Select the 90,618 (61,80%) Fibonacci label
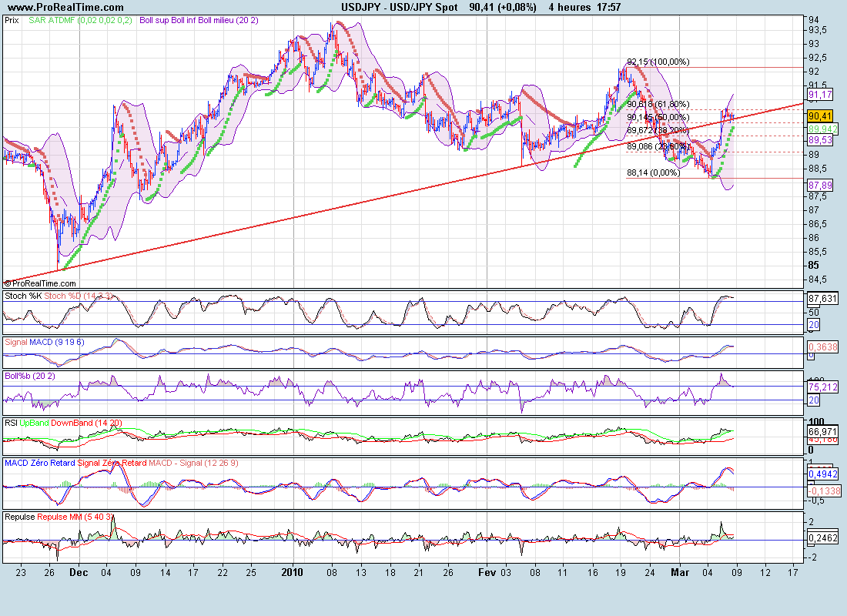Viewport: 847px width, 616px height. 658,104
